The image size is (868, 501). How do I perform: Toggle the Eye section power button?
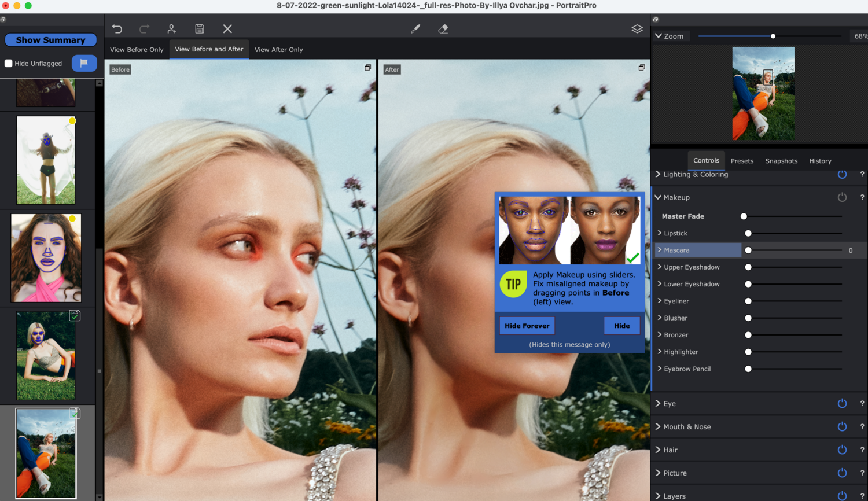coord(842,404)
